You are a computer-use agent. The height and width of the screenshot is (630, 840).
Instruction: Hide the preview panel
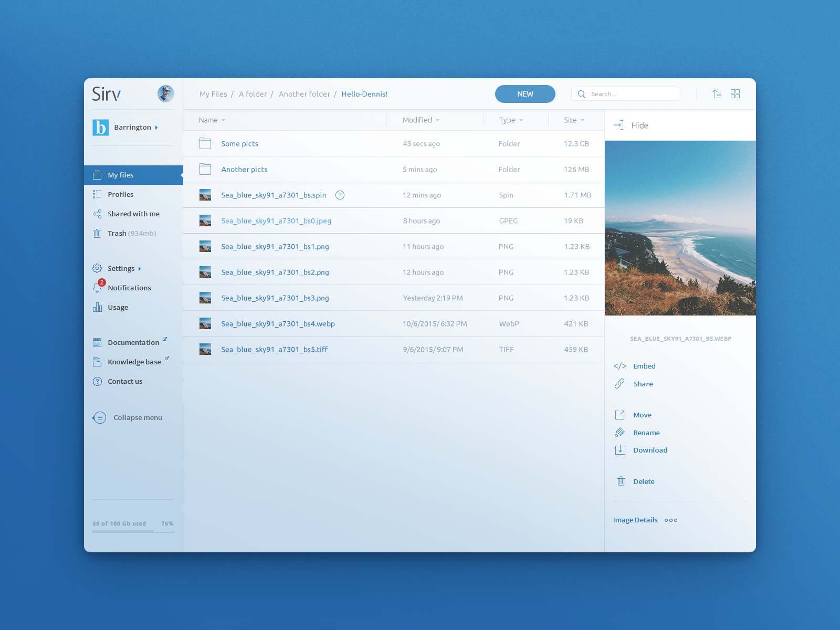[x=631, y=125]
